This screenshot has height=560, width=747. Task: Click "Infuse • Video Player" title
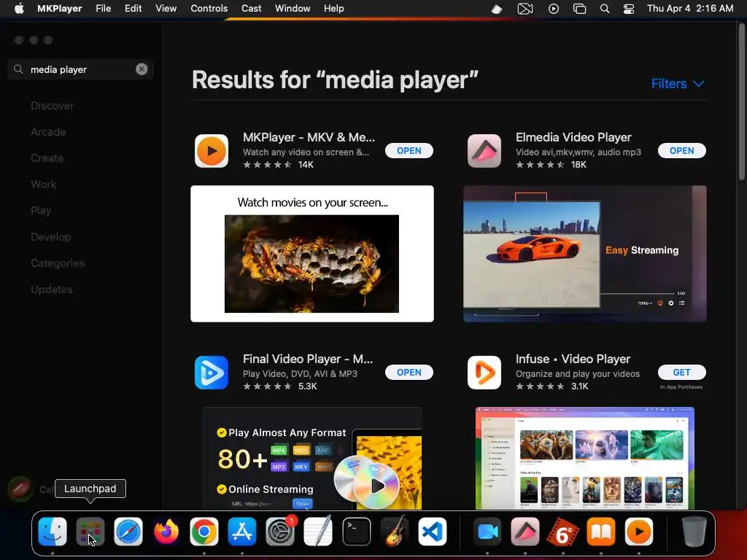click(x=573, y=359)
